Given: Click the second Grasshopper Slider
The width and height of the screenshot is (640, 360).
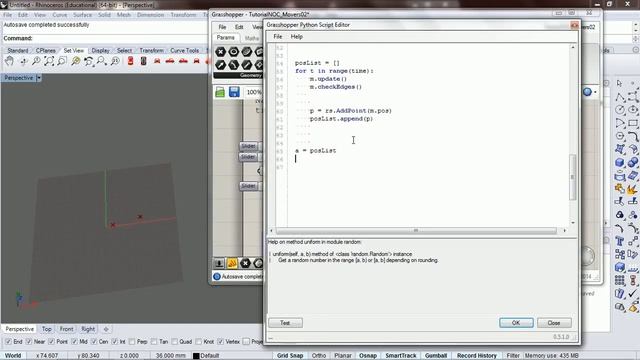Looking at the screenshot, I should pos(249,157).
